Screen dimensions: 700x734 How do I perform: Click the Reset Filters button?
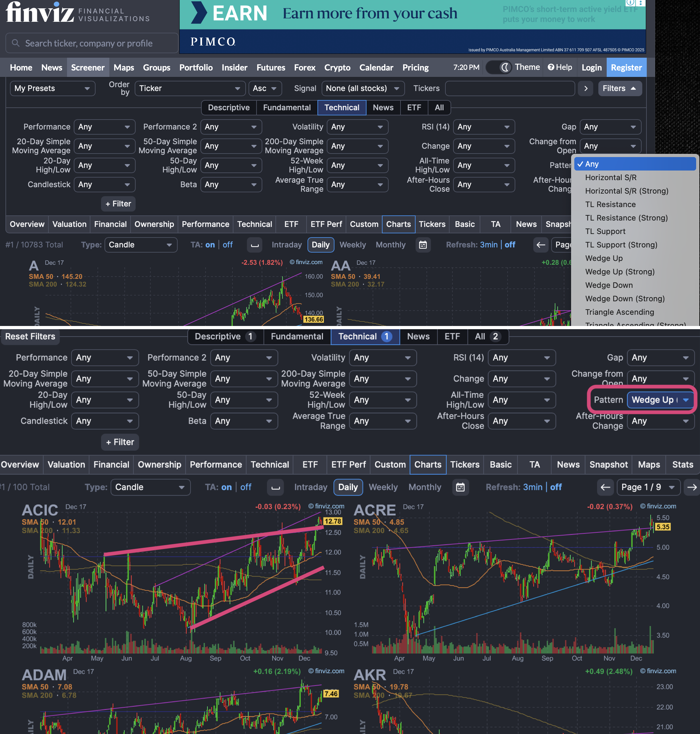pyautogui.click(x=30, y=337)
